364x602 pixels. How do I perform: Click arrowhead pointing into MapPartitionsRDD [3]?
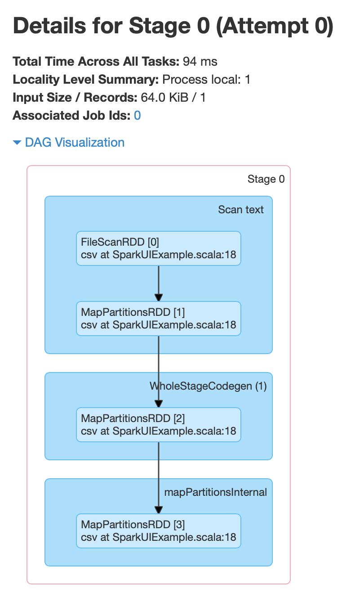click(x=159, y=510)
